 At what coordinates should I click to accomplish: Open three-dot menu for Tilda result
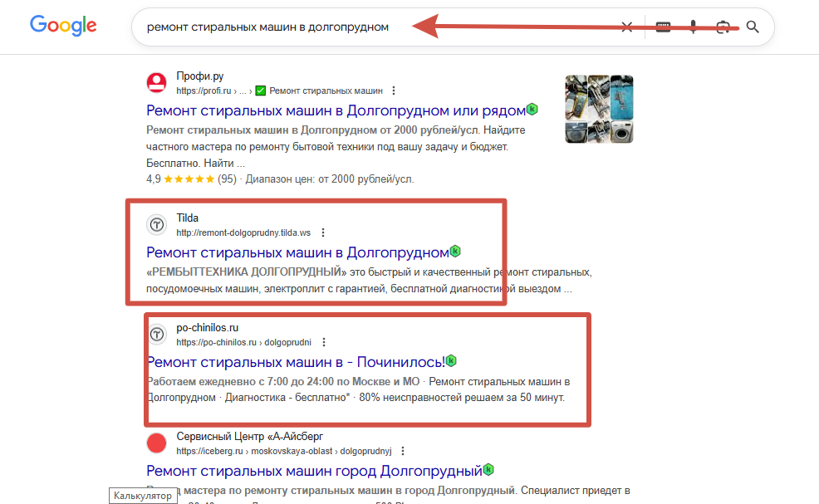point(323,232)
